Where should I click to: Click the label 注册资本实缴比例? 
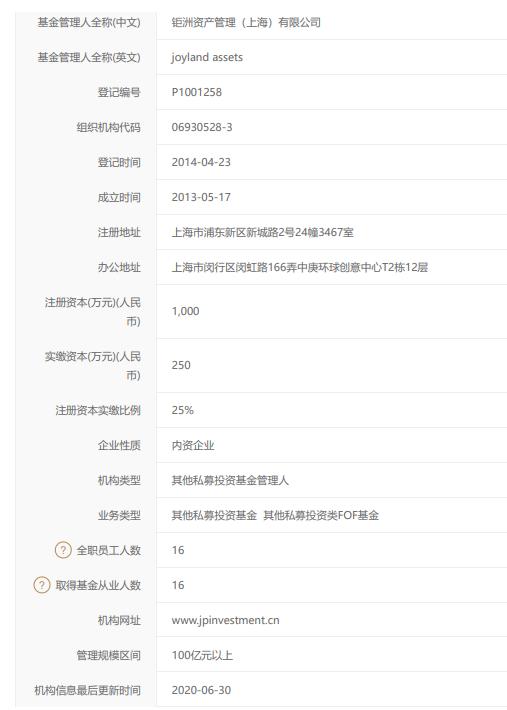pyautogui.click(x=98, y=410)
